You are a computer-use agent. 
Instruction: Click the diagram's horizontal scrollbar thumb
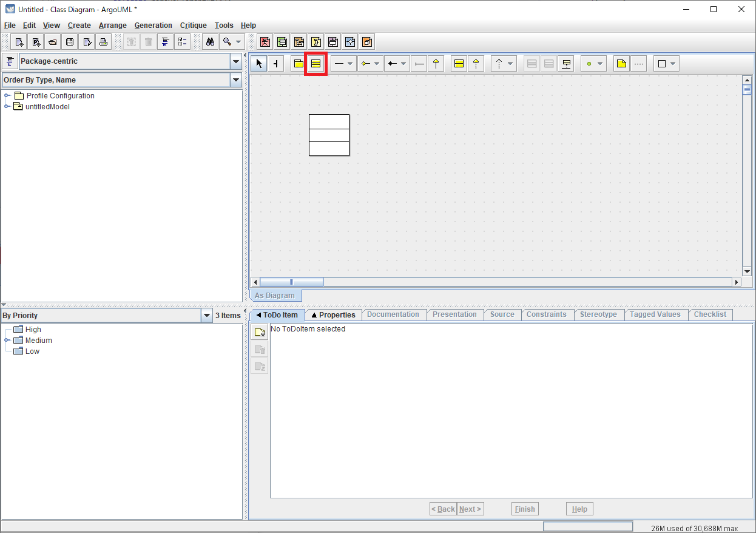(x=291, y=282)
